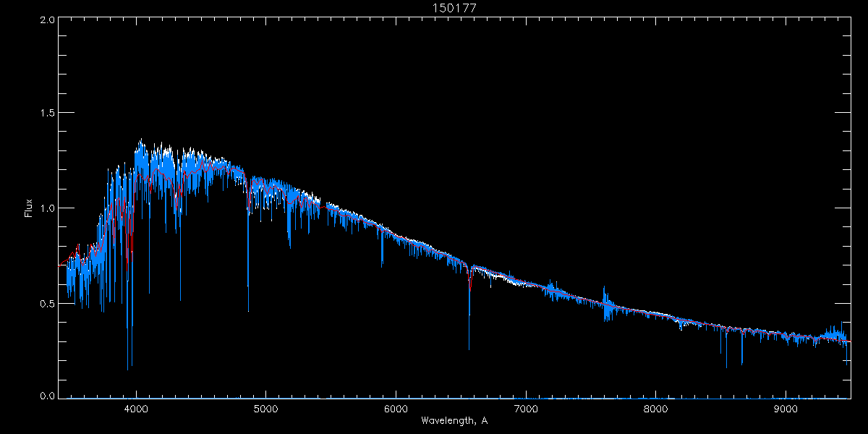Click the Wavelength, A axis label
The width and height of the screenshot is (868, 434).
click(454, 420)
